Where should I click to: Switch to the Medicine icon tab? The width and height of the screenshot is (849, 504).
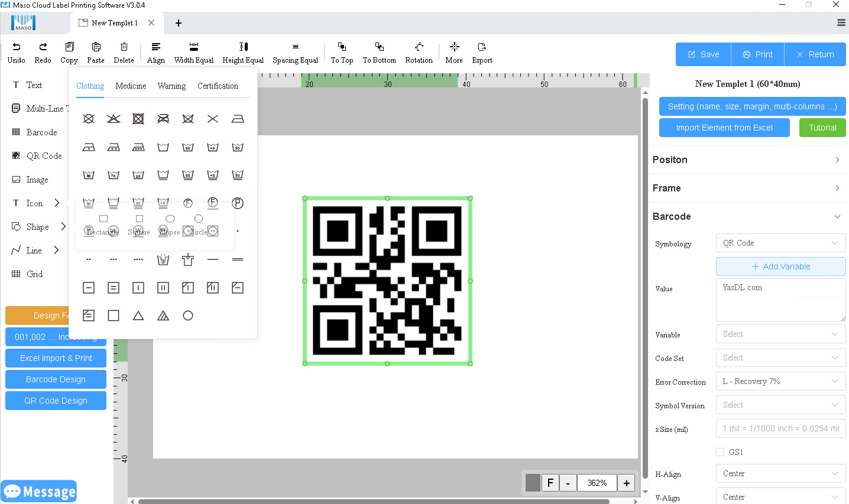(x=131, y=86)
